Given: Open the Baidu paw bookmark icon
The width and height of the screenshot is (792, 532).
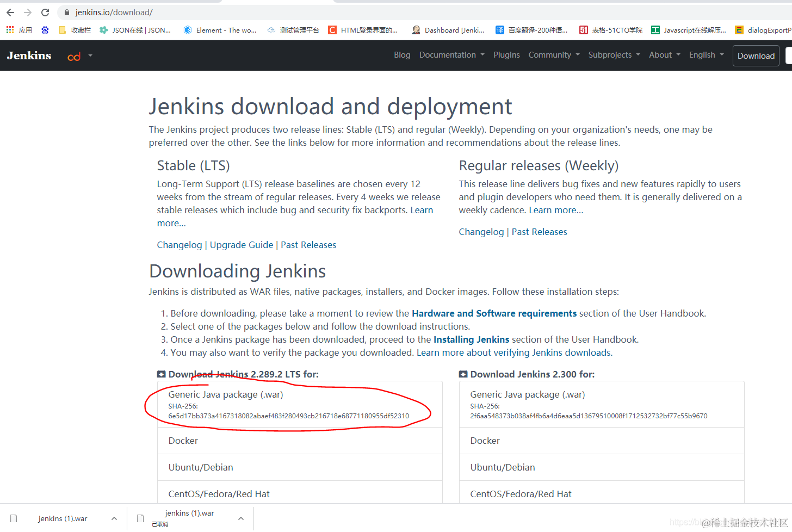Looking at the screenshot, I should (45, 30).
